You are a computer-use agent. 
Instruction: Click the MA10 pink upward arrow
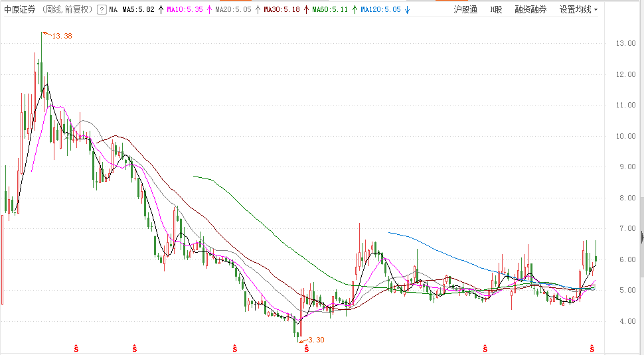[x=209, y=10]
